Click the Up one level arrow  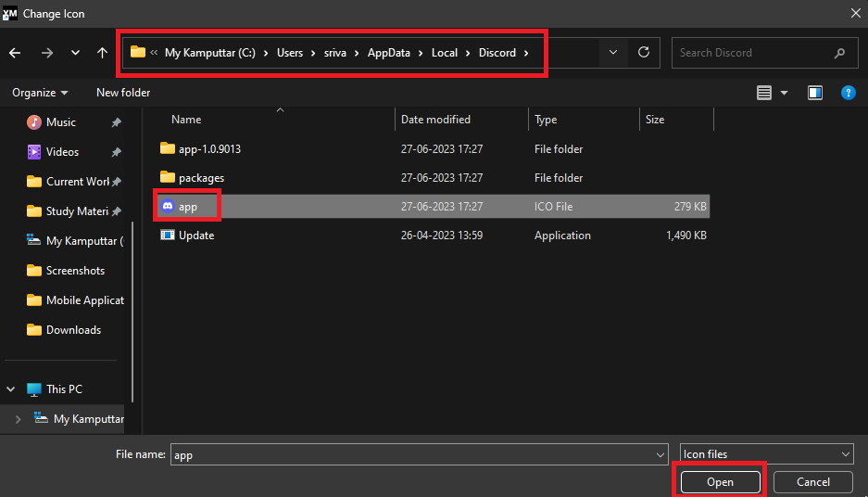[x=102, y=53]
